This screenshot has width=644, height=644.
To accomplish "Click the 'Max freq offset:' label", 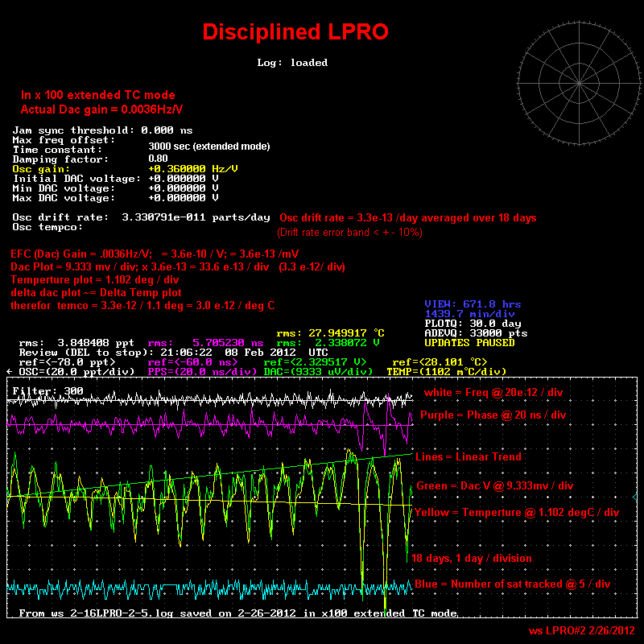I will click(x=64, y=140).
